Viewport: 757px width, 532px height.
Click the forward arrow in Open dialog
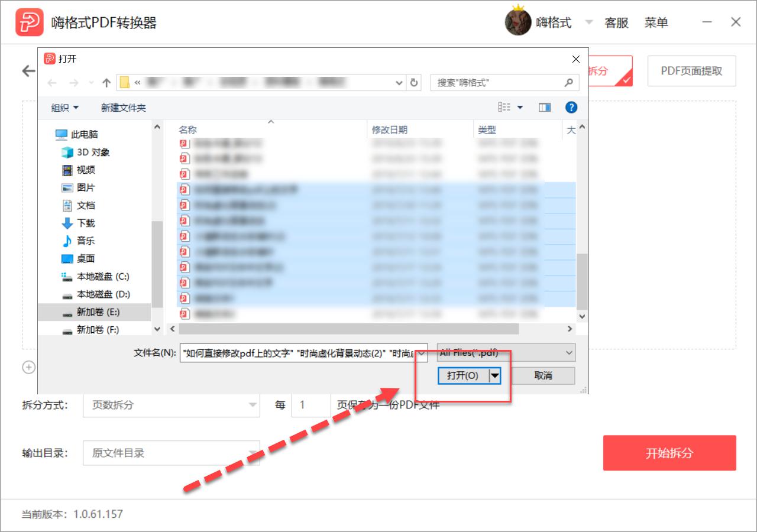74,83
